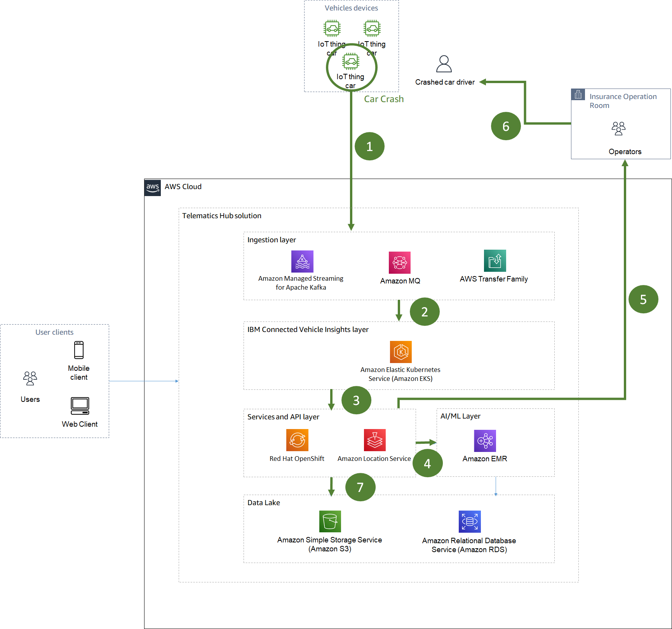Select the Amazon Location Service icon

click(x=375, y=440)
